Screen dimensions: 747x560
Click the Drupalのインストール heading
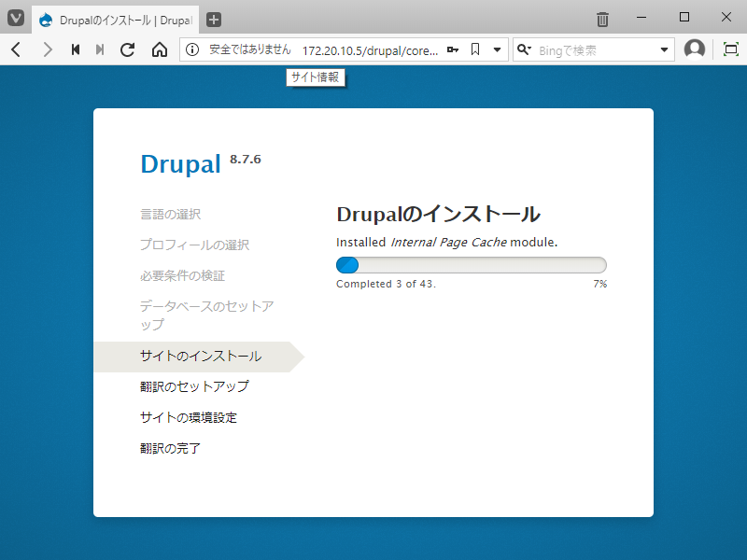(x=438, y=215)
